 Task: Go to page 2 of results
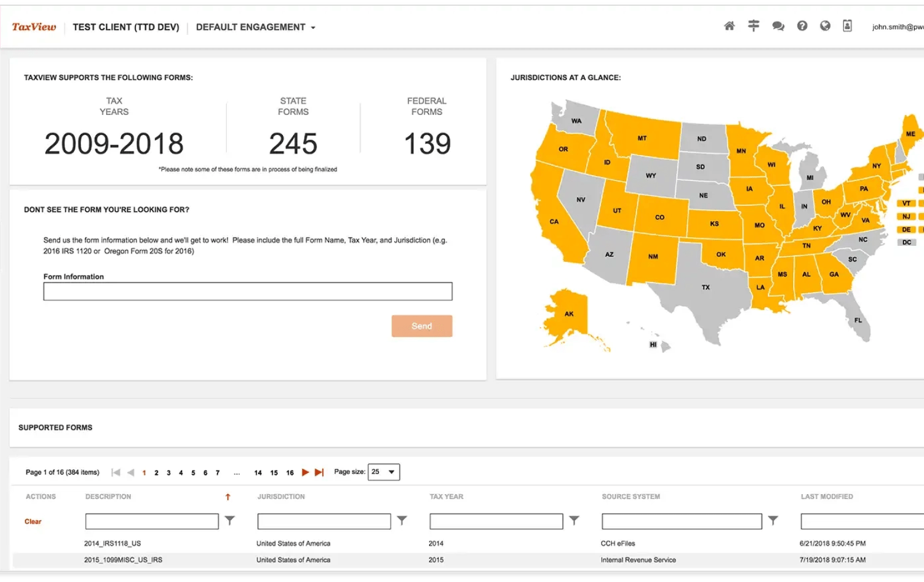pos(156,473)
